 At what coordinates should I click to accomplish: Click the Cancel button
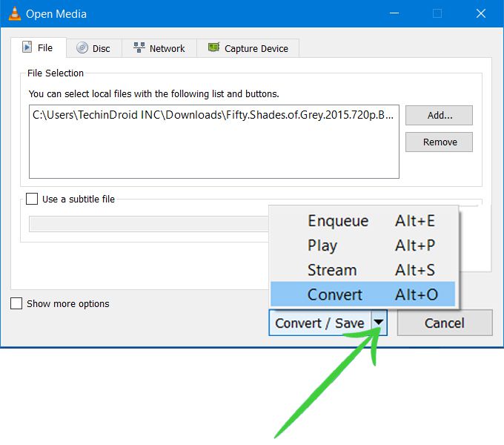[444, 323]
